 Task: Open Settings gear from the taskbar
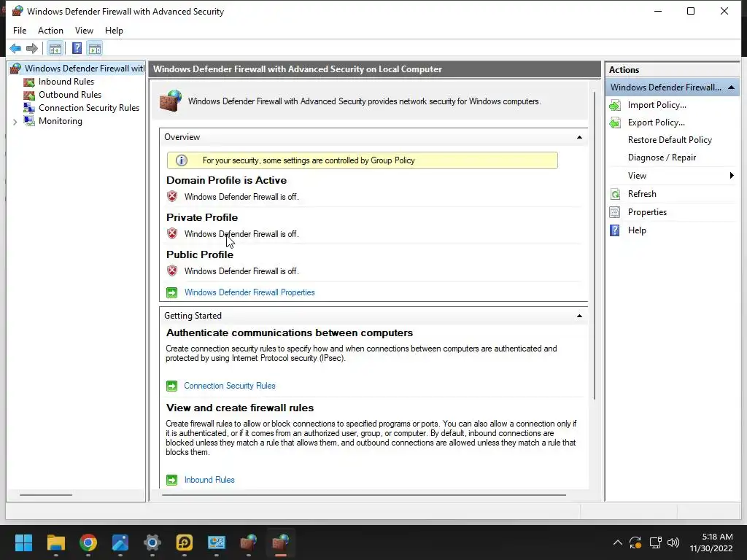click(x=152, y=542)
